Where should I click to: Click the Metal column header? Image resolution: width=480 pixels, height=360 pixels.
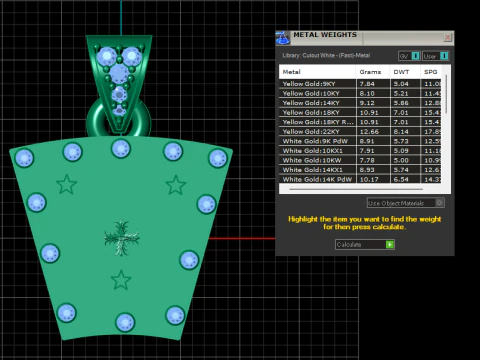tap(317, 72)
